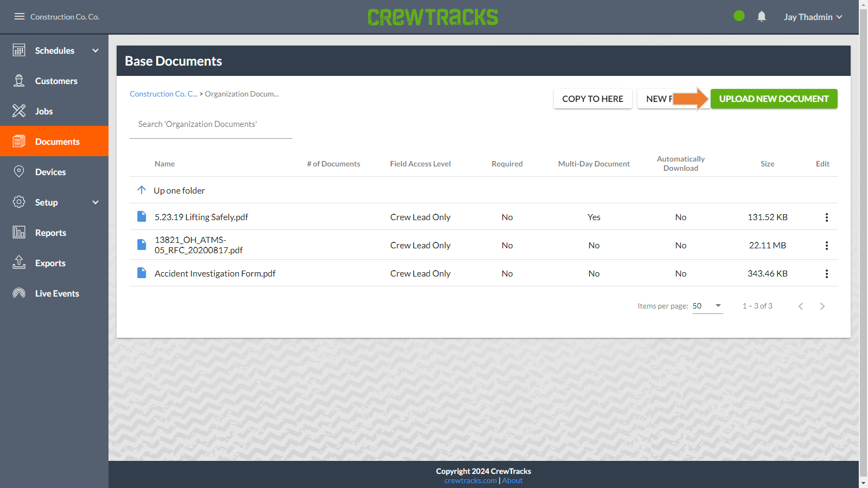Viewport: 868px width, 488px height.
Task: Click the Schedules calendar icon
Action: 19,50
